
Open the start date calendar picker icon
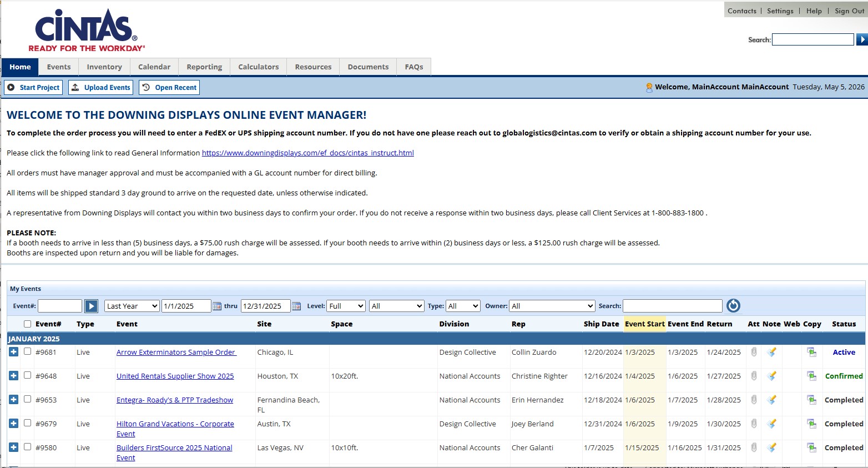tap(217, 306)
